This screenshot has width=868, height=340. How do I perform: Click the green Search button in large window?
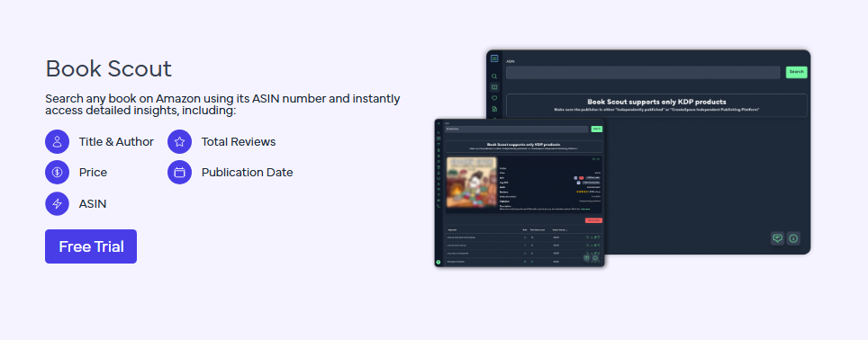point(797,72)
